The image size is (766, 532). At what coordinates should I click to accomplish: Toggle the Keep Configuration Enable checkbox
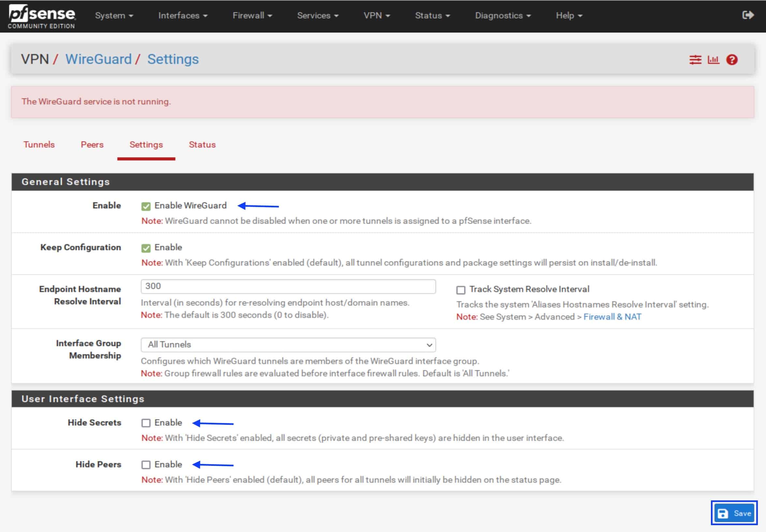146,248
